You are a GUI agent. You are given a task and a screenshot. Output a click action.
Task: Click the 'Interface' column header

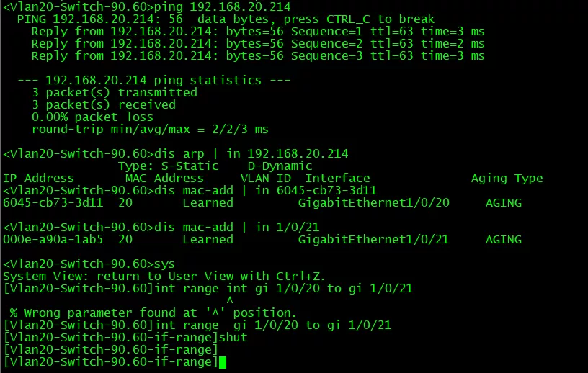(x=337, y=179)
